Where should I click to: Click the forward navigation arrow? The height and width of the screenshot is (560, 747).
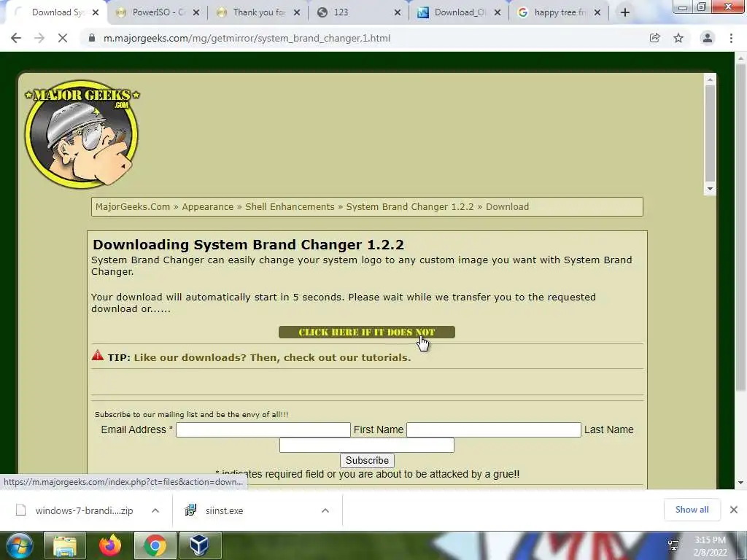pyautogui.click(x=39, y=38)
